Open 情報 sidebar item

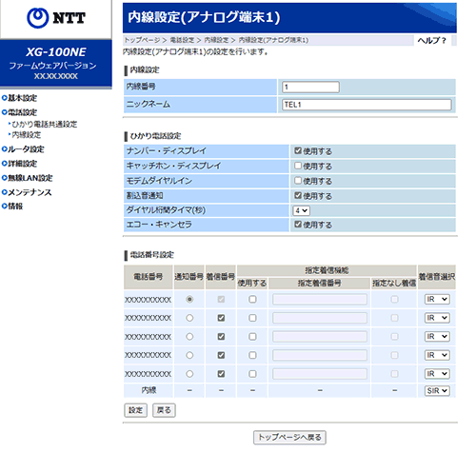(12, 207)
